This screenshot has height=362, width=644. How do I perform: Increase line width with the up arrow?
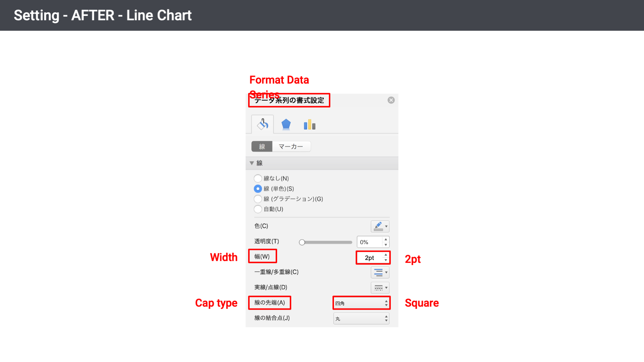coord(386,255)
